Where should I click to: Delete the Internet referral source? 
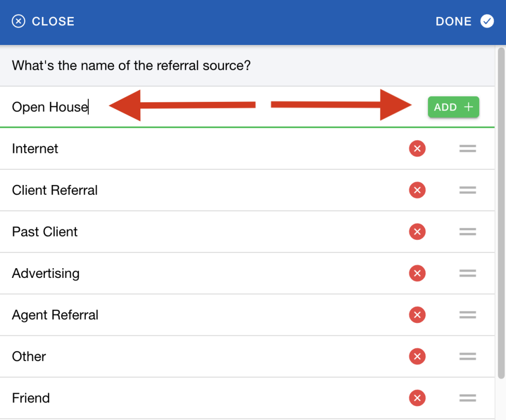click(417, 149)
